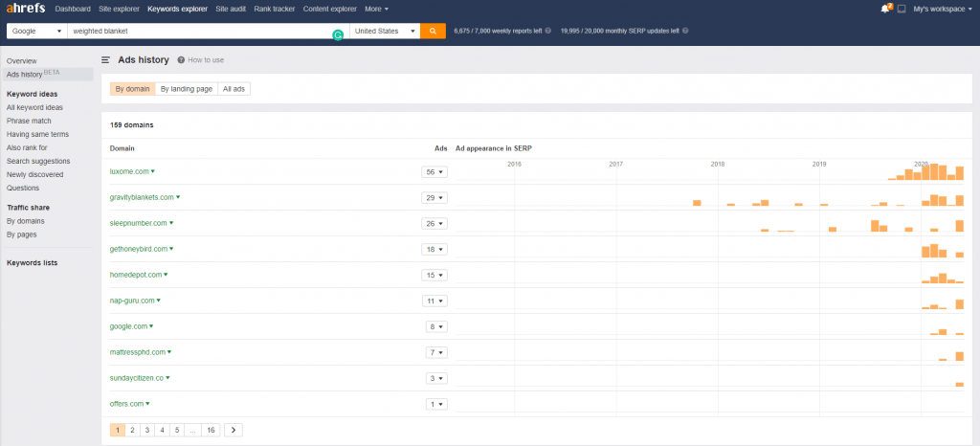Switch to the All ads view
Image resolution: width=980 pixels, height=446 pixels.
(234, 89)
